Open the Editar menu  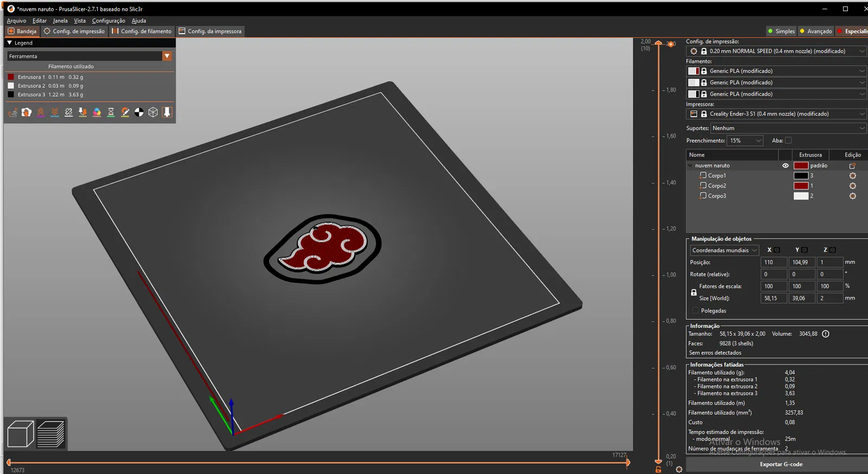point(40,21)
